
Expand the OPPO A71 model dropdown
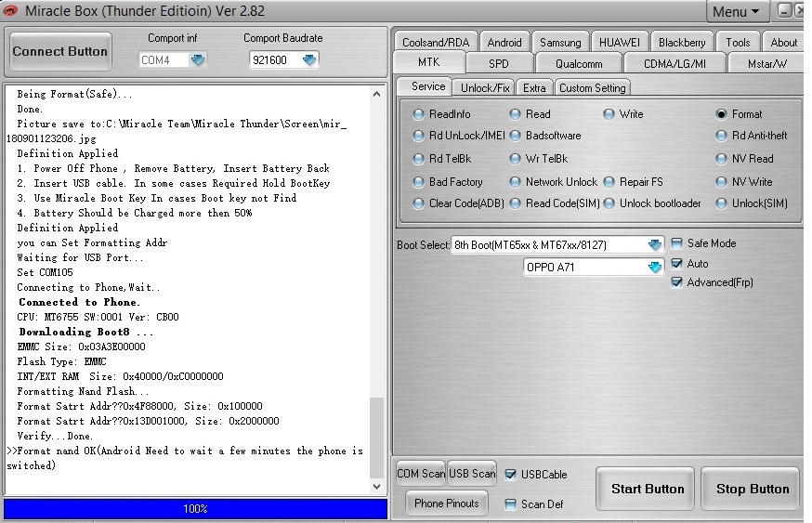pos(655,268)
